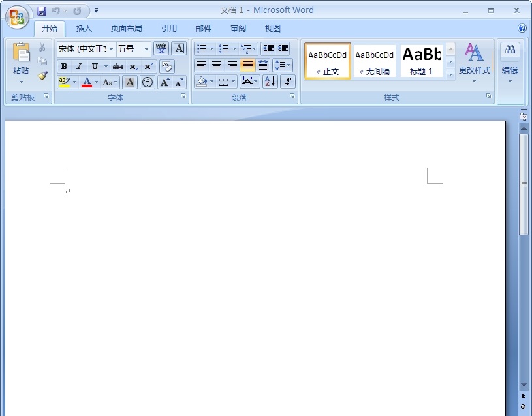Shrink font size with small A
The height and width of the screenshot is (416, 532).
[179, 82]
